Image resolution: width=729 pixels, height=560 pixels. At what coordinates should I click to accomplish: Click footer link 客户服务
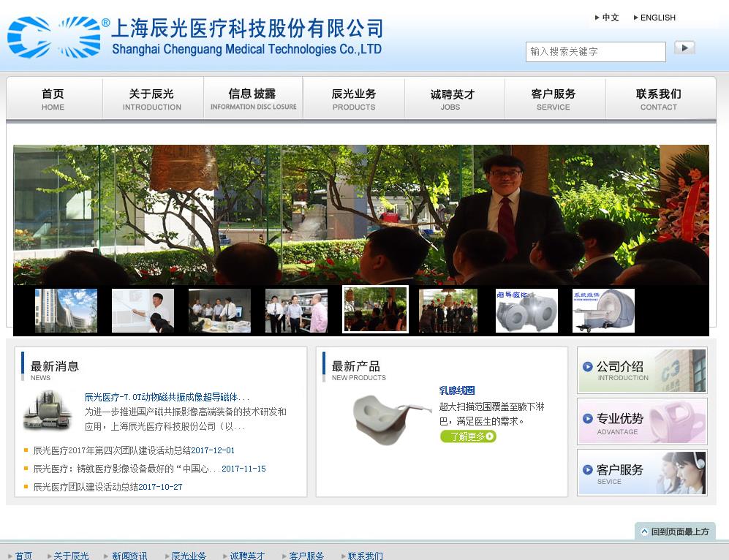306,556
